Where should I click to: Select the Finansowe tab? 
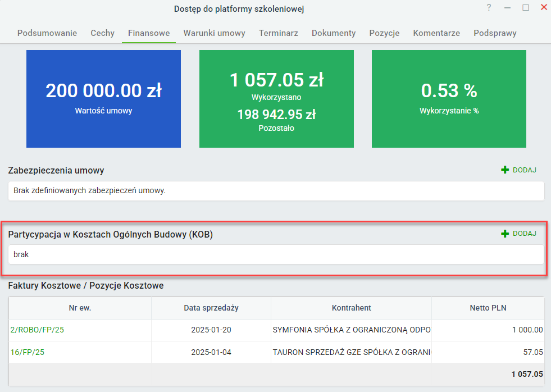(x=149, y=33)
